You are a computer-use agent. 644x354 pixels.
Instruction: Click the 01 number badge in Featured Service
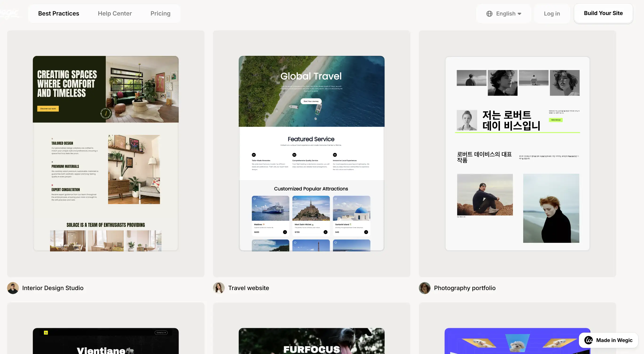pos(254,155)
